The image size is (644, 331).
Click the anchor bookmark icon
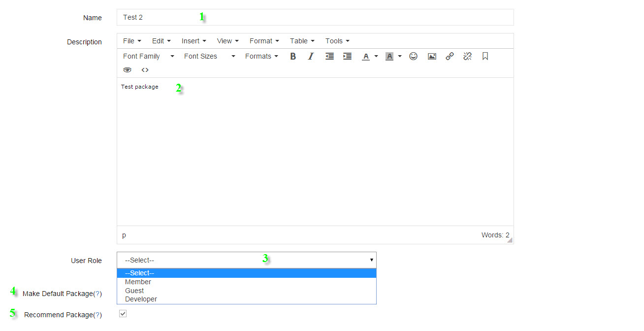[485, 56]
